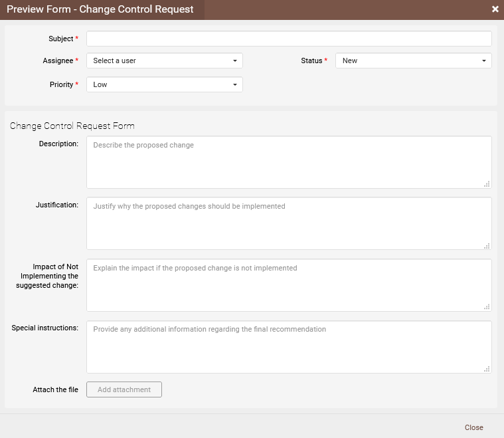
Task: Click the Justification box resize grip
Action: pyautogui.click(x=487, y=245)
